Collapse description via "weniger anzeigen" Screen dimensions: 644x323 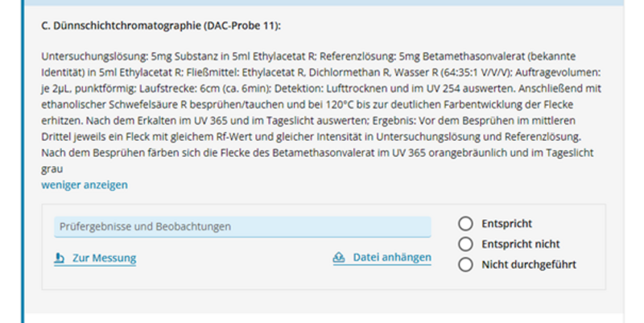click(84, 184)
